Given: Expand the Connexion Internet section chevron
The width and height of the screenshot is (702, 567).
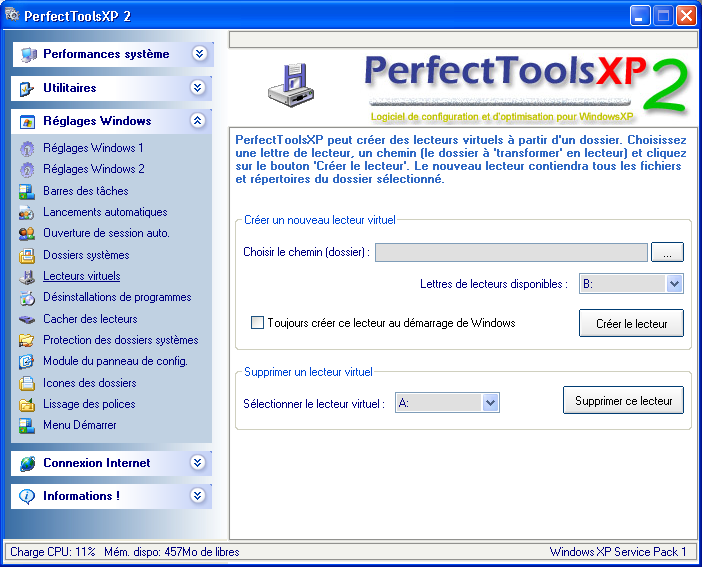Looking at the screenshot, I should [198, 462].
